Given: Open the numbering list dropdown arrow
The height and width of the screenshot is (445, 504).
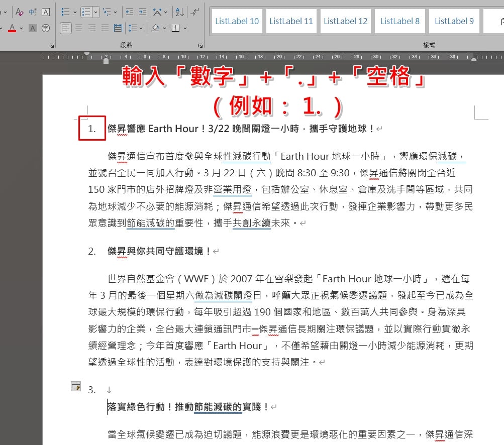Looking at the screenshot, I should (95, 12).
